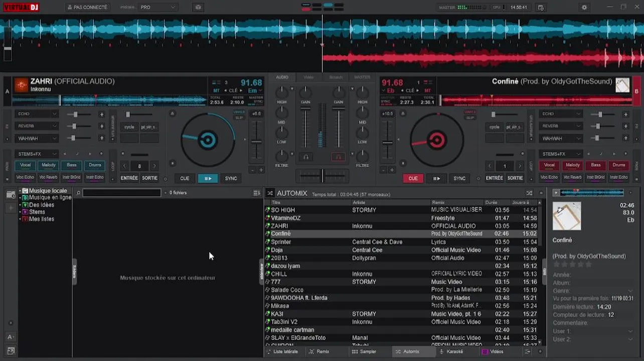The width and height of the screenshot is (644, 361).
Task: Double the loop length on deck B
Action: pyautogui.click(x=520, y=166)
